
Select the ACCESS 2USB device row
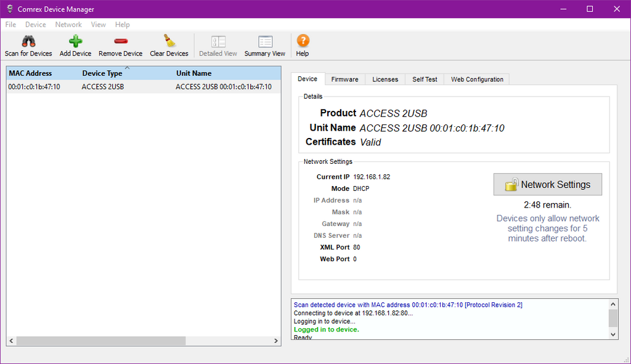(x=144, y=86)
